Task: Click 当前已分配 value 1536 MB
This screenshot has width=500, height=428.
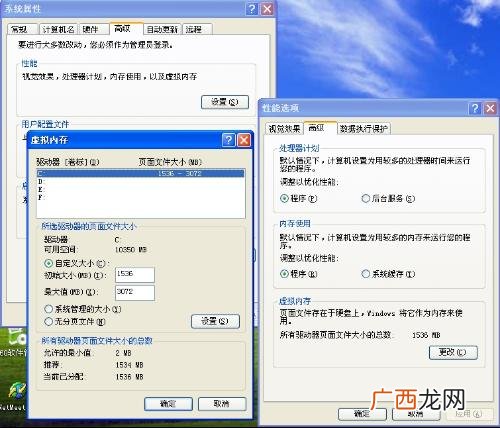Action: tap(130, 377)
